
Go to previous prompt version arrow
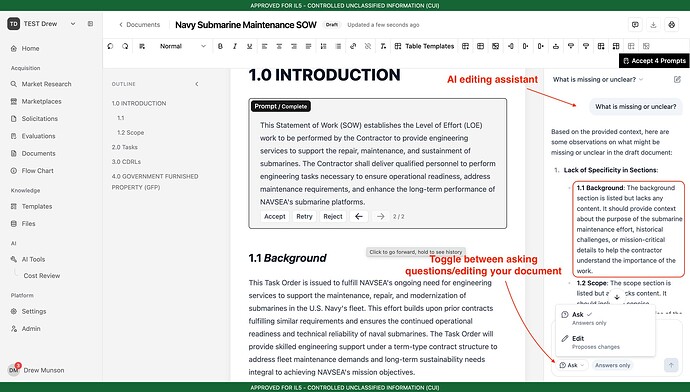pyautogui.click(x=359, y=216)
